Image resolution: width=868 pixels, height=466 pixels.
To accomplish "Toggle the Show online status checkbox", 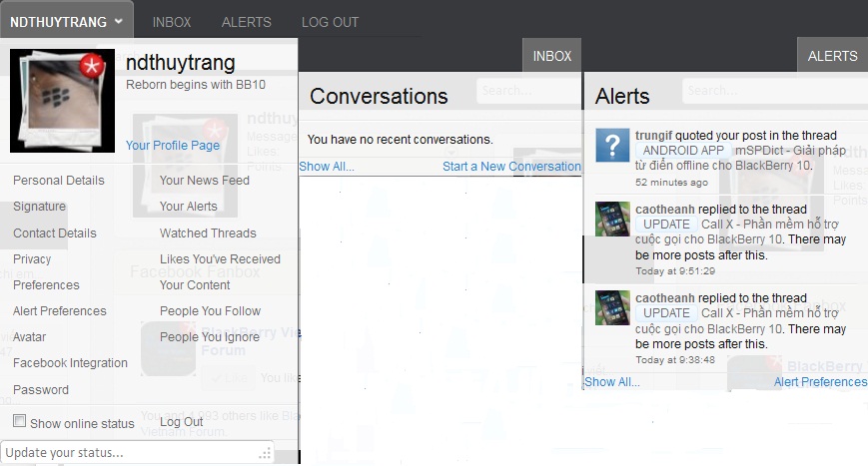I will click(19, 422).
